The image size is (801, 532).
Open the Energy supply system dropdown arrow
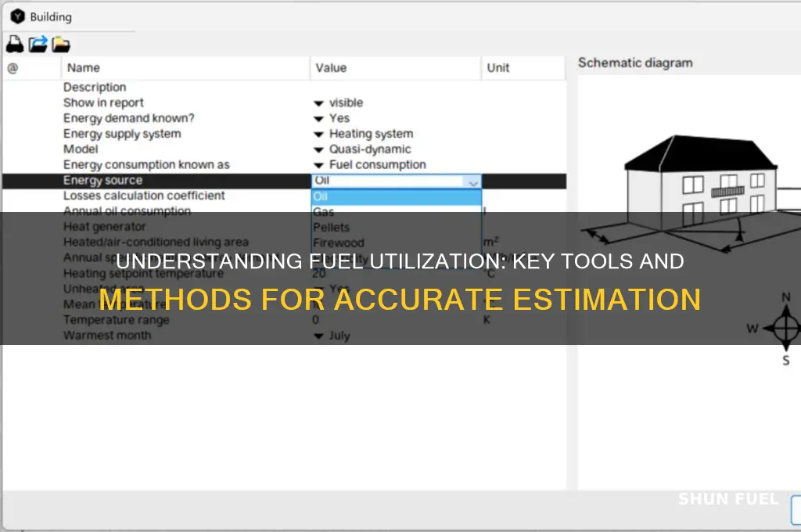coord(319,135)
